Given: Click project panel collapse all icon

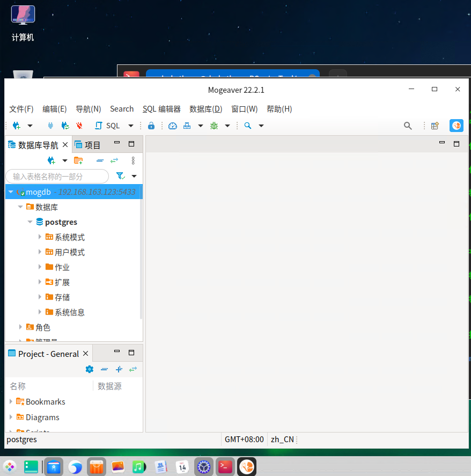Looking at the screenshot, I should tap(105, 369).
